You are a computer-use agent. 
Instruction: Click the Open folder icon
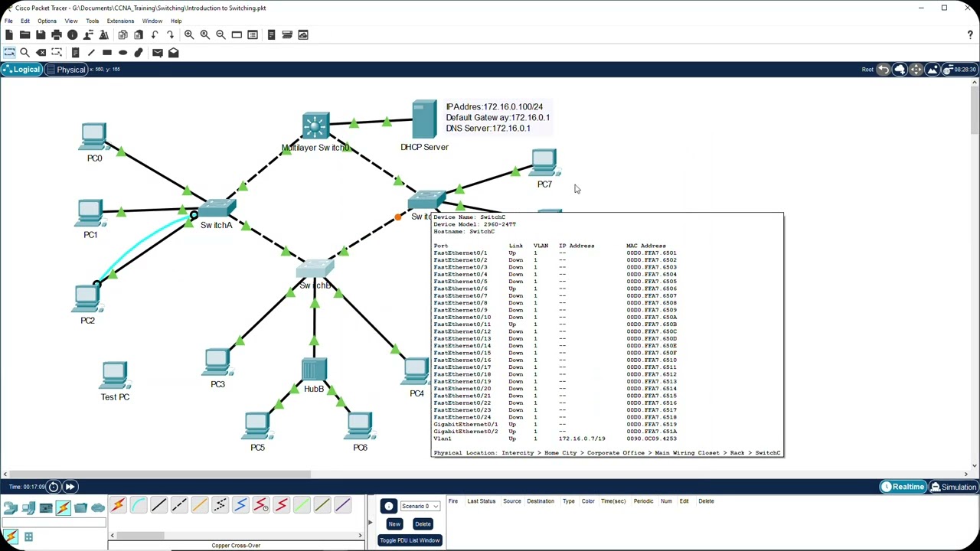(24, 34)
